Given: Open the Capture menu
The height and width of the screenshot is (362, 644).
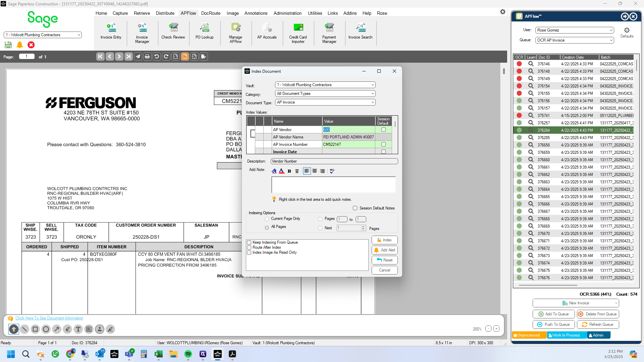Looking at the screenshot, I should 120,13.
